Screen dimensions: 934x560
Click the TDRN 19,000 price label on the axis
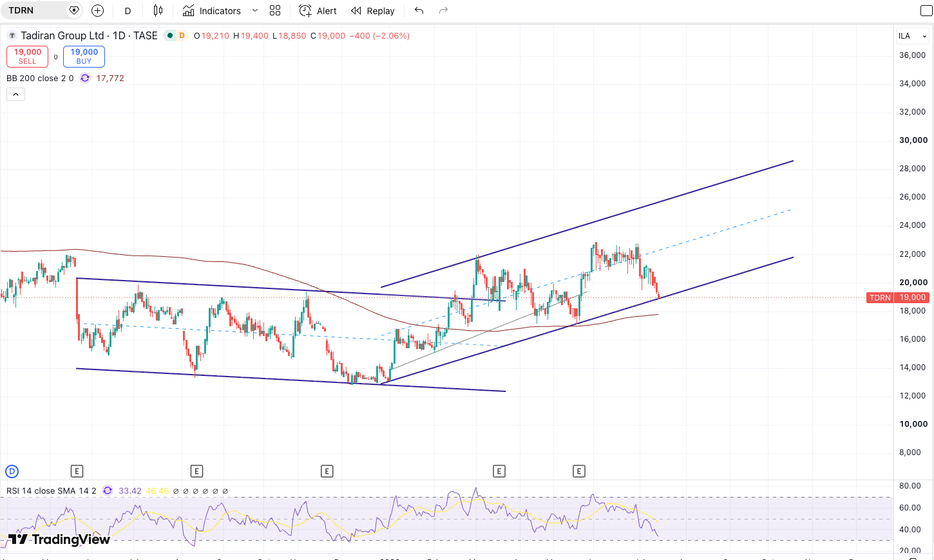(897, 297)
